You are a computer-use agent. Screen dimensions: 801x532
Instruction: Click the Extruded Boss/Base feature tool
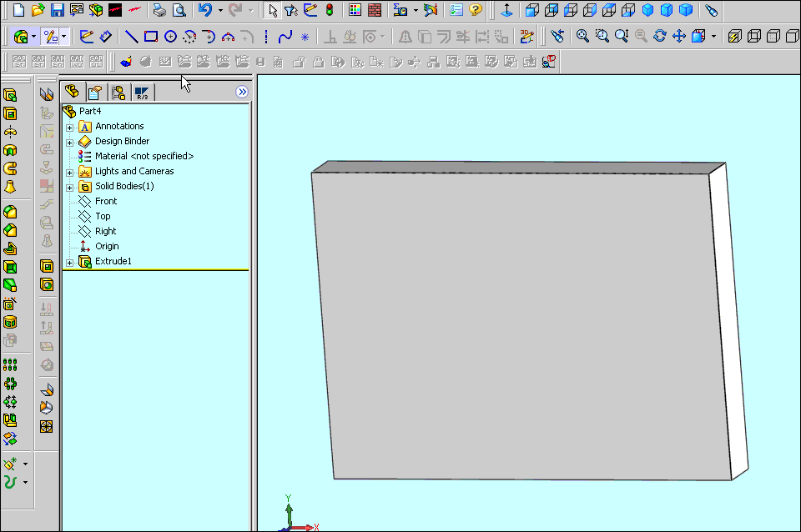pyautogui.click(x=10, y=95)
